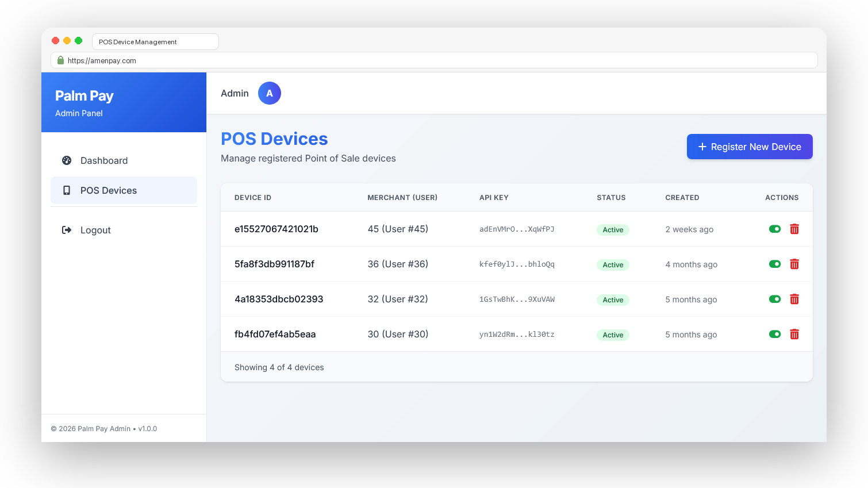
Task: Click Active badge for device e15527067421021b
Action: click(x=613, y=229)
